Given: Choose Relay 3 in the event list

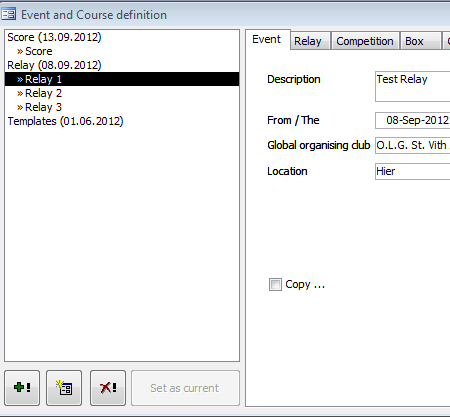Looking at the screenshot, I should coord(122,107).
